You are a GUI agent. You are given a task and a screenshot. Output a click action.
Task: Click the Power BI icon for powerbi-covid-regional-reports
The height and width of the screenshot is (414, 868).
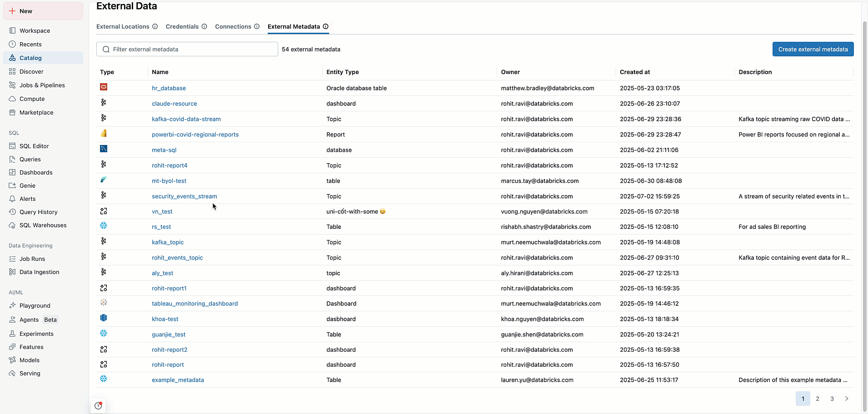coord(104,133)
